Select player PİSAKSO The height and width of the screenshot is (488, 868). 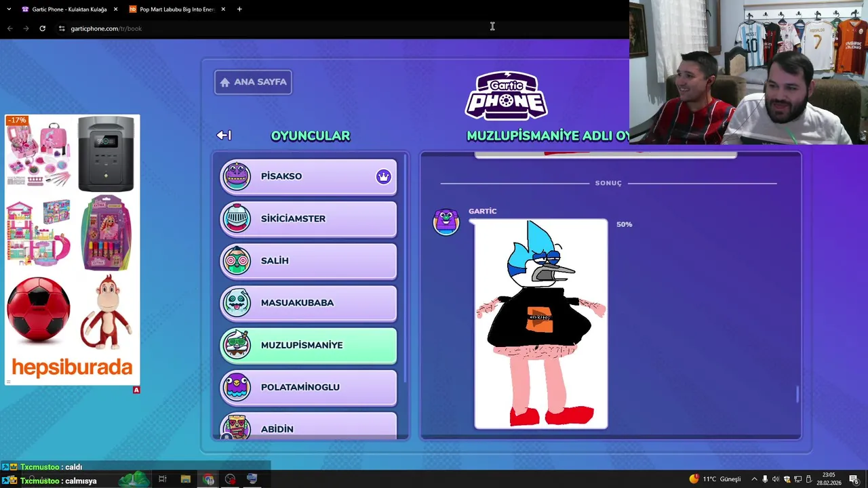[309, 176]
